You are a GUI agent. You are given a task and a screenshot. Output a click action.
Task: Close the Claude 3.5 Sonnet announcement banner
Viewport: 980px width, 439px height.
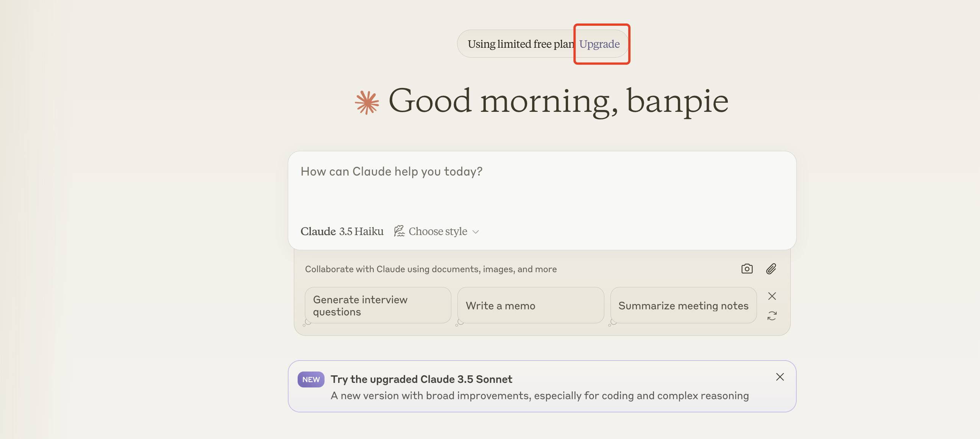[780, 376]
